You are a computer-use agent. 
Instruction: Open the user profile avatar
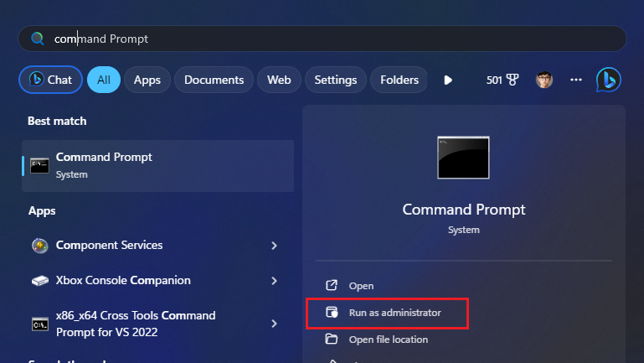(544, 80)
